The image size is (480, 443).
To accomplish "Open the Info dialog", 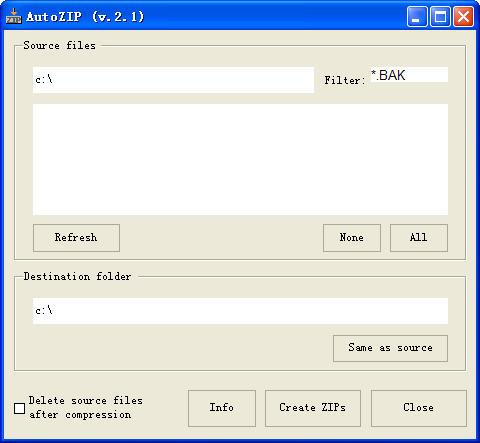I will click(222, 408).
